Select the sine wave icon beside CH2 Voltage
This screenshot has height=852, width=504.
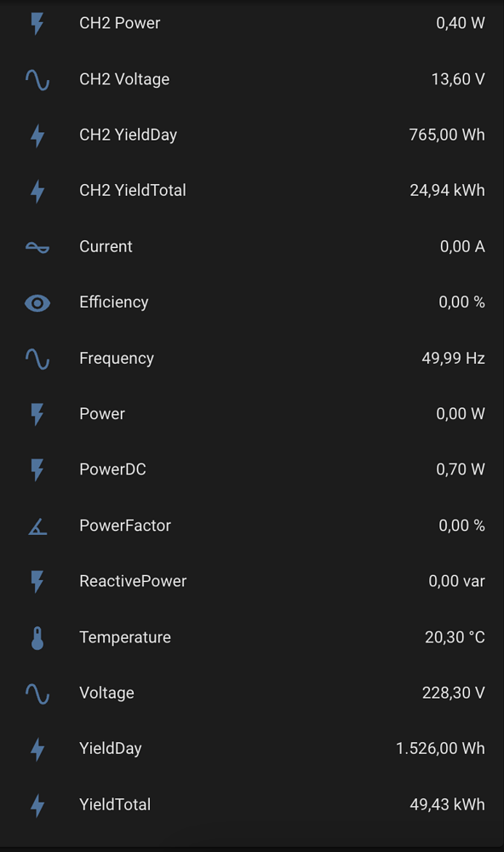click(37, 78)
